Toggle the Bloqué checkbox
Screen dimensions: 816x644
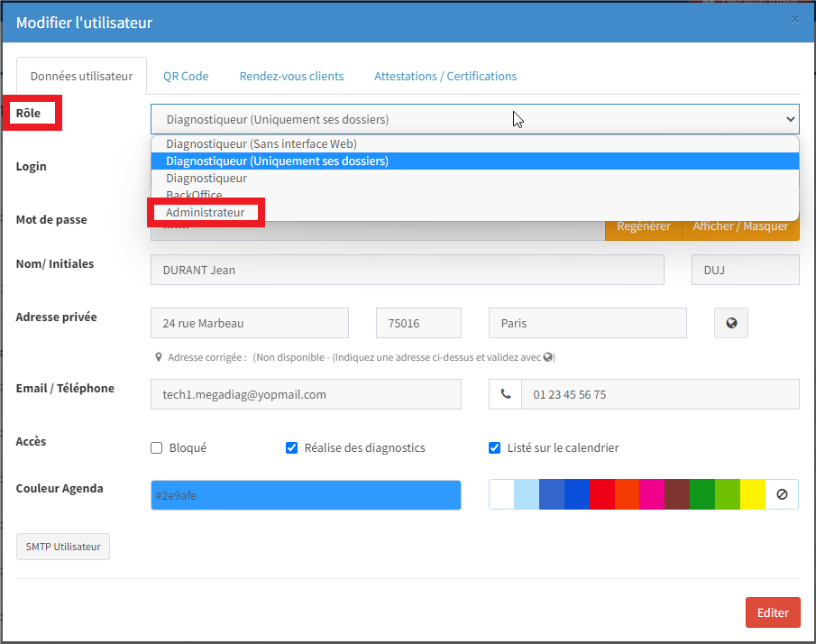tap(157, 448)
